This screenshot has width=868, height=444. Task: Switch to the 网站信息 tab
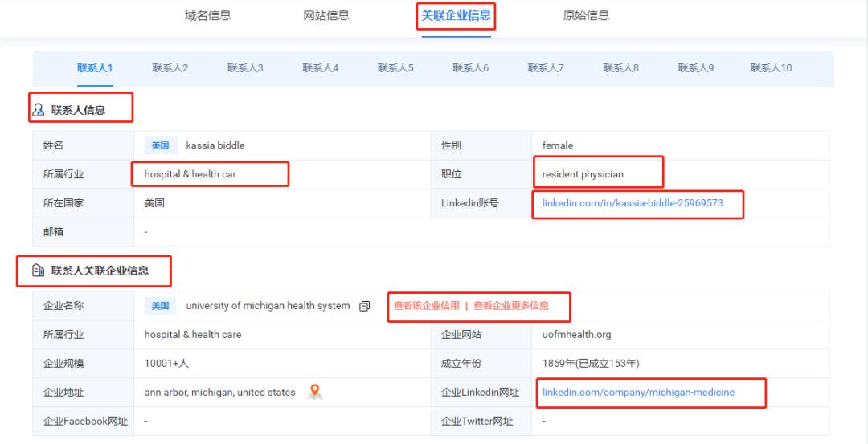click(x=326, y=15)
